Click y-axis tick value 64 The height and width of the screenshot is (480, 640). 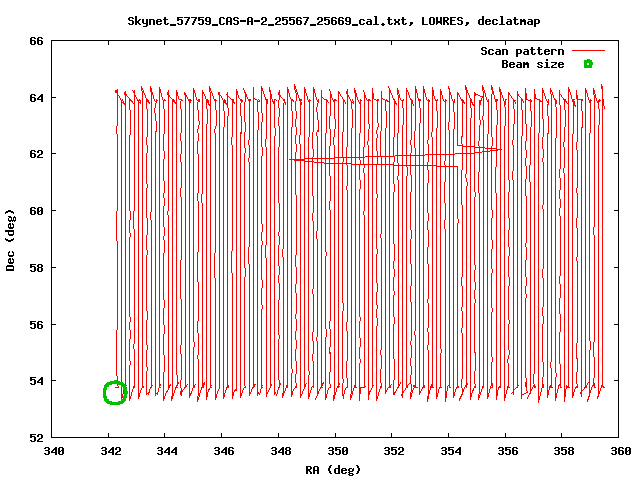click(x=36, y=98)
